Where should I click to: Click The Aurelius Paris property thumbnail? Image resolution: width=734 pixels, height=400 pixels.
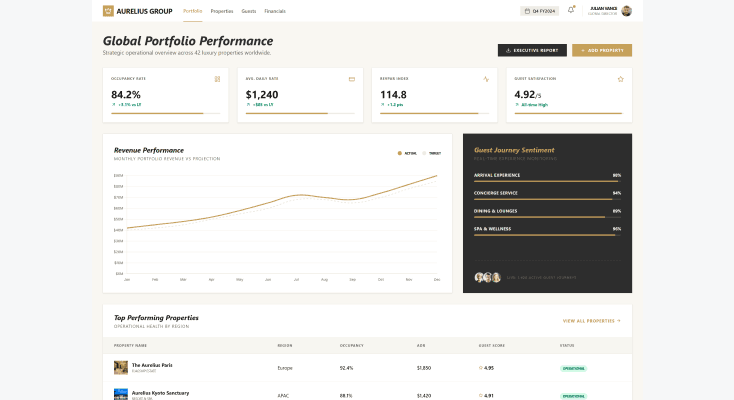[x=121, y=368]
